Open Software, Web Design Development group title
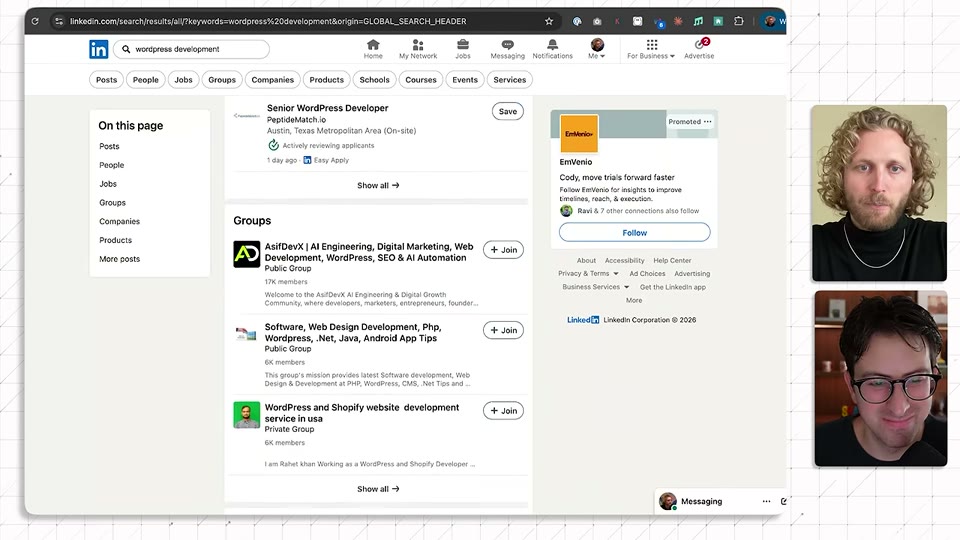Viewport: 960px width, 540px height. click(353, 332)
